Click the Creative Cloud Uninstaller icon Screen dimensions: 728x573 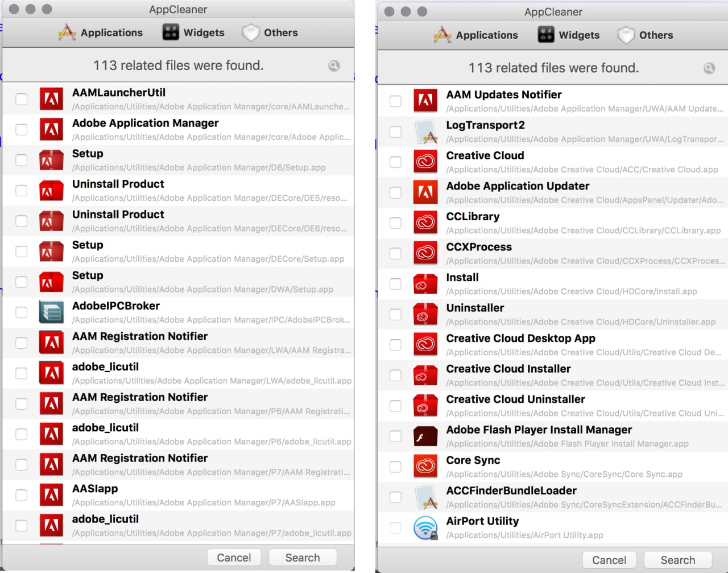click(x=425, y=406)
